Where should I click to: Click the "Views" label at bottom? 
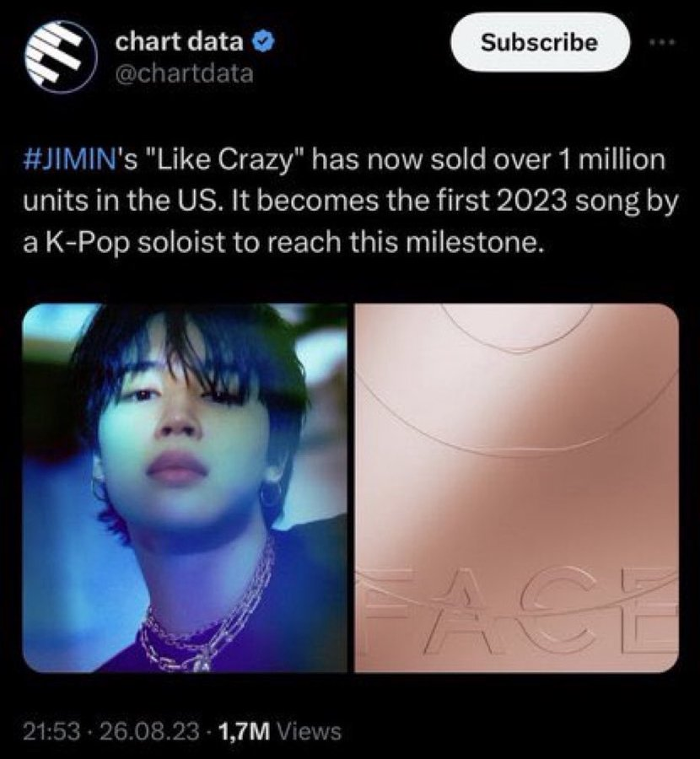(309, 731)
